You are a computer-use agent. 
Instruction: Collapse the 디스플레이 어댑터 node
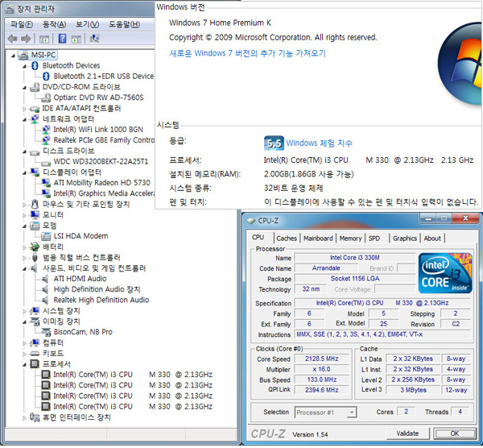pyautogui.click(x=25, y=173)
